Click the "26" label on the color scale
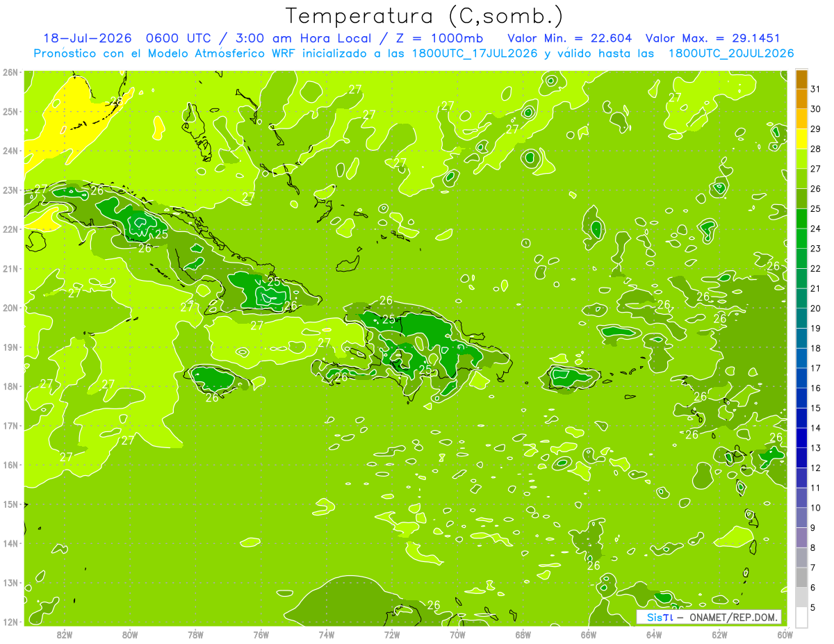 [816, 189]
